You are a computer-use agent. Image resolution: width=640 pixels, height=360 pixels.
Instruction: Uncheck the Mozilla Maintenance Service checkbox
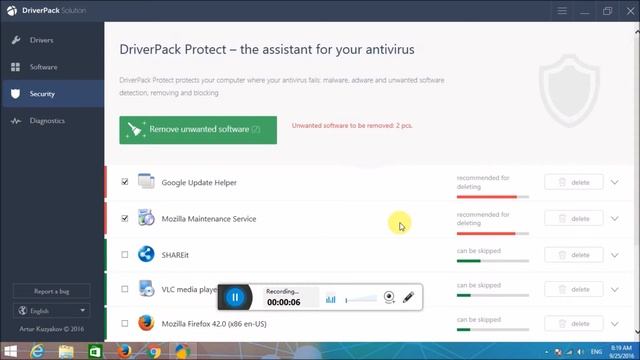click(x=125, y=218)
